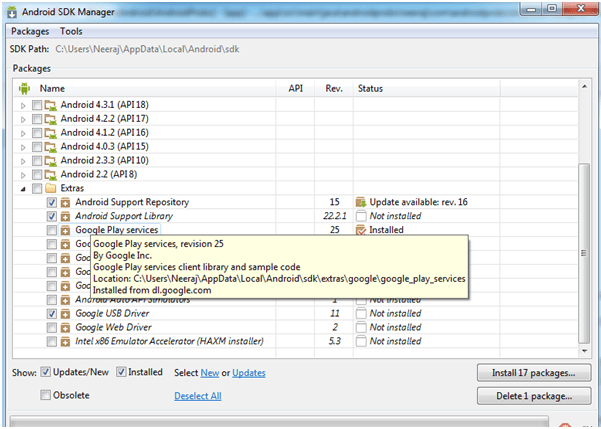Click the Installed status icon for Play services
The height and width of the screenshot is (429, 601).
[x=361, y=230]
